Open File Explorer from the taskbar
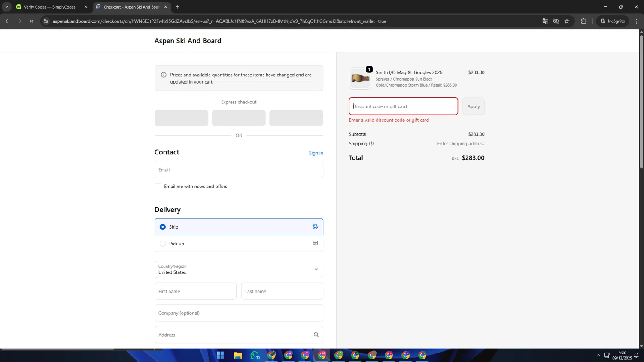The image size is (644, 362). (x=237, y=355)
